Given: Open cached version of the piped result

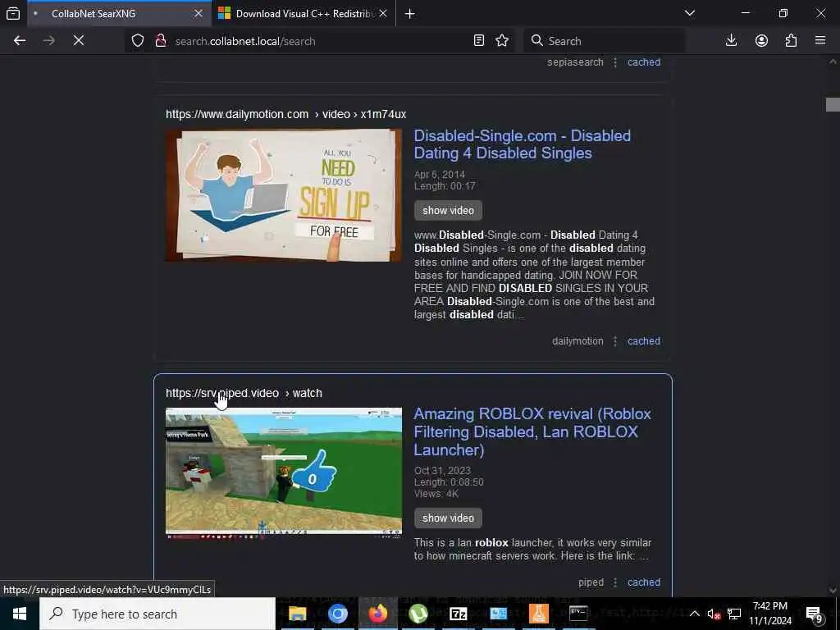Looking at the screenshot, I should click(644, 582).
